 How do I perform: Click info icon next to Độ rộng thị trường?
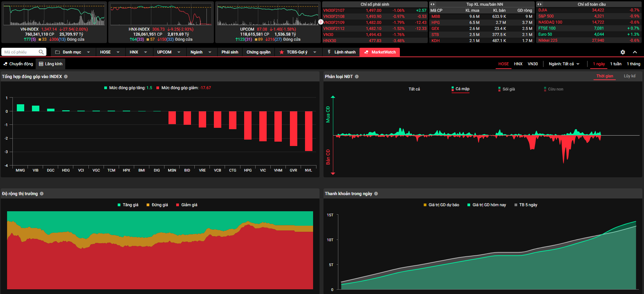tap(42, 194)
